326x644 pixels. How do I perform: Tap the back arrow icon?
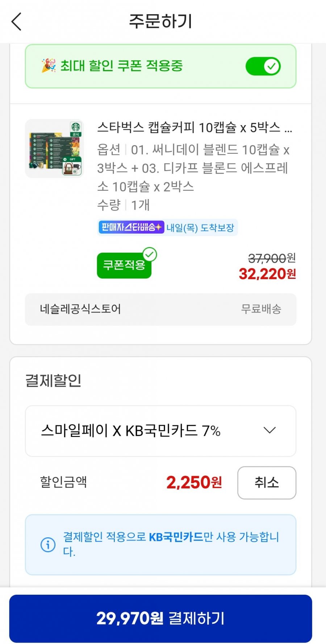click(x=17, y=22)
